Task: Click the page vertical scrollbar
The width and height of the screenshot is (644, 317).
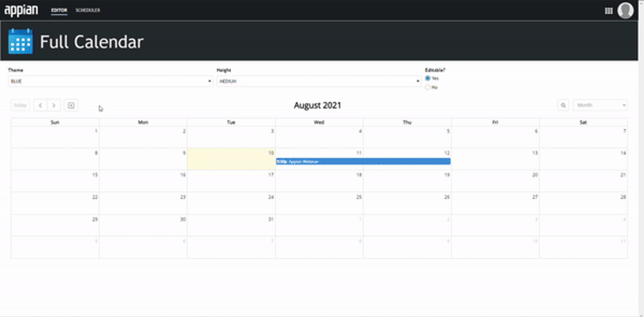Action: pyautogui.click(x=641, y=158)
